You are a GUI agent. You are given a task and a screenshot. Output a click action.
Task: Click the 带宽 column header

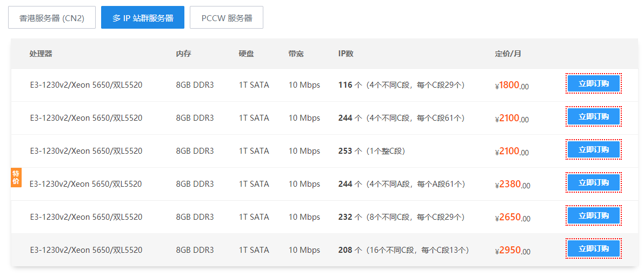point(296,54)
